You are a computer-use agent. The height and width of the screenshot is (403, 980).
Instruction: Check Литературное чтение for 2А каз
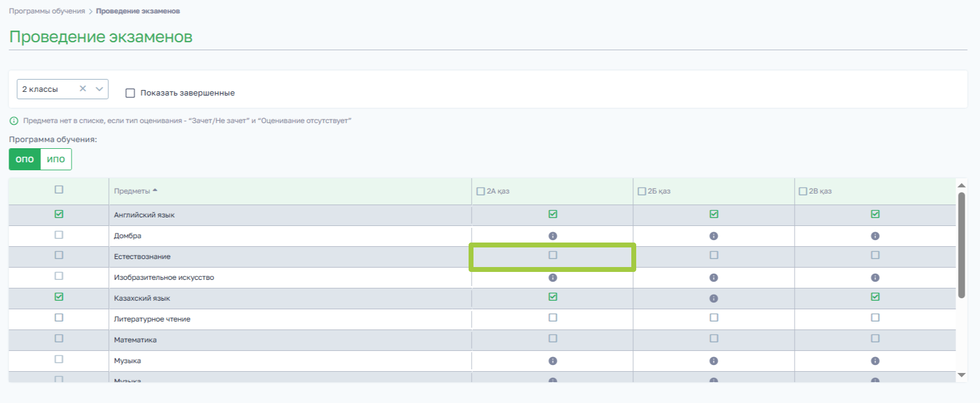pos(552,317)
